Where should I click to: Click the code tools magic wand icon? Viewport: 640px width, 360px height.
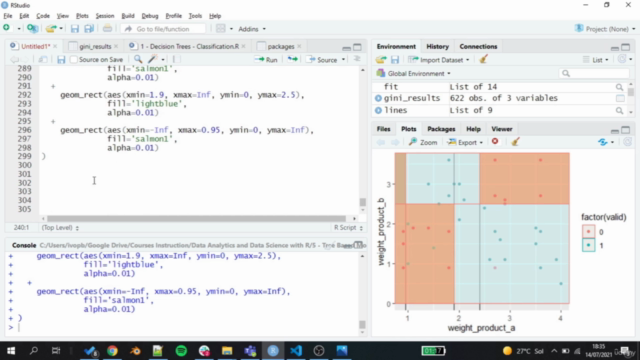click(x=153, y=60)
